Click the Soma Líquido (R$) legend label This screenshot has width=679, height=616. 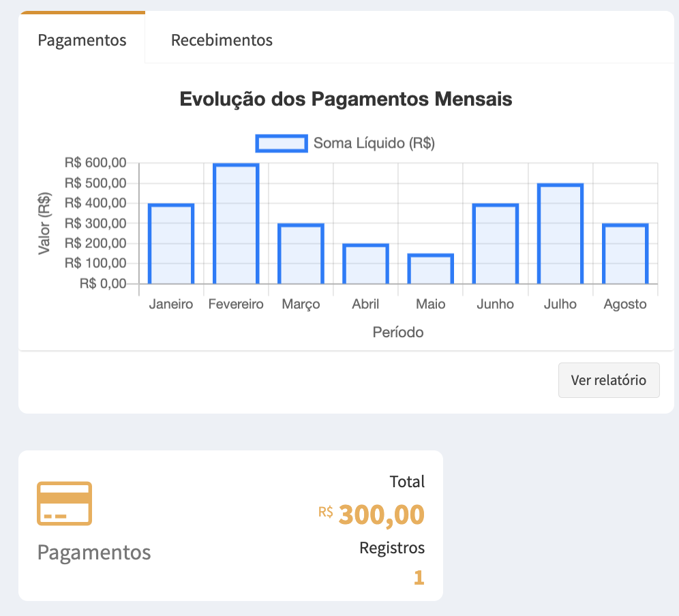pos(374,143)
